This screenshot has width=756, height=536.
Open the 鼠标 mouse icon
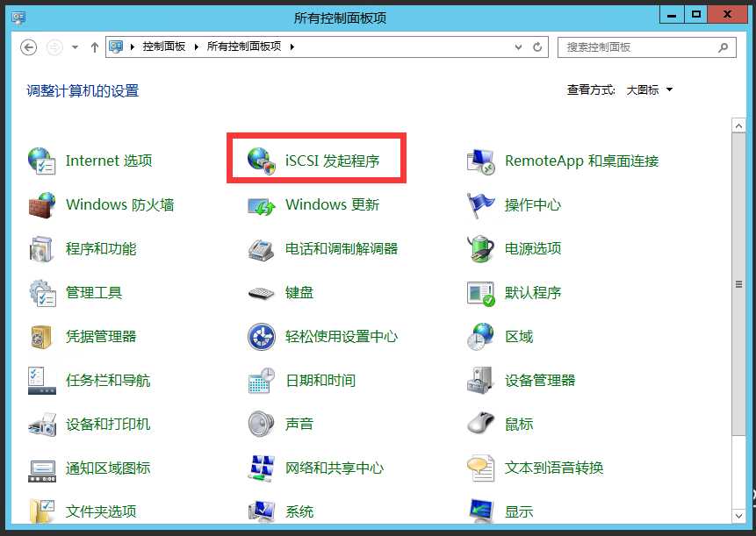click(480, 424)
